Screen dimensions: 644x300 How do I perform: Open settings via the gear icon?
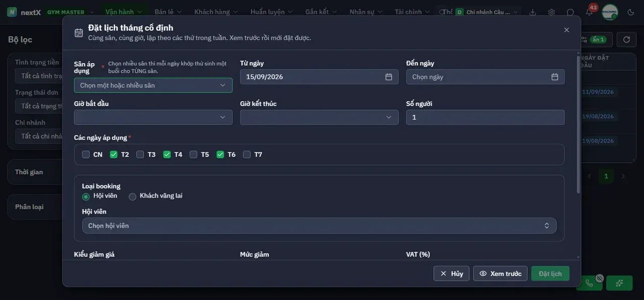[551, 12]
